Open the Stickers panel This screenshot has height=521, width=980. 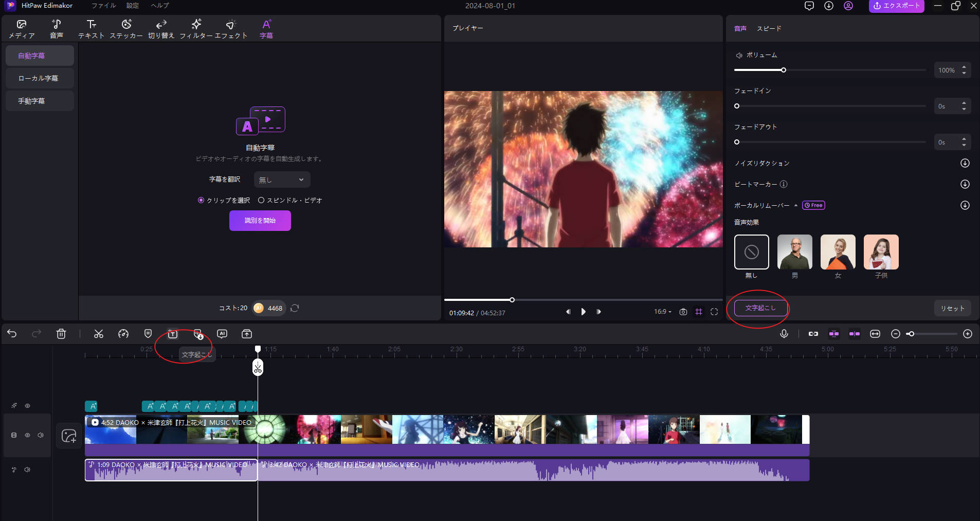click(126, 29)
